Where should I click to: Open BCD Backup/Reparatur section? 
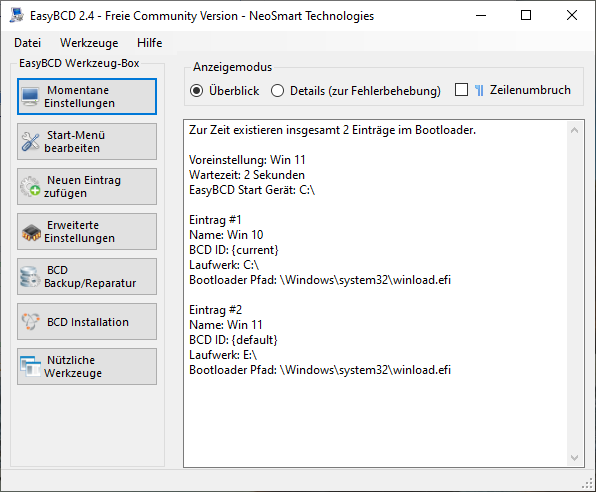[87, 276]
